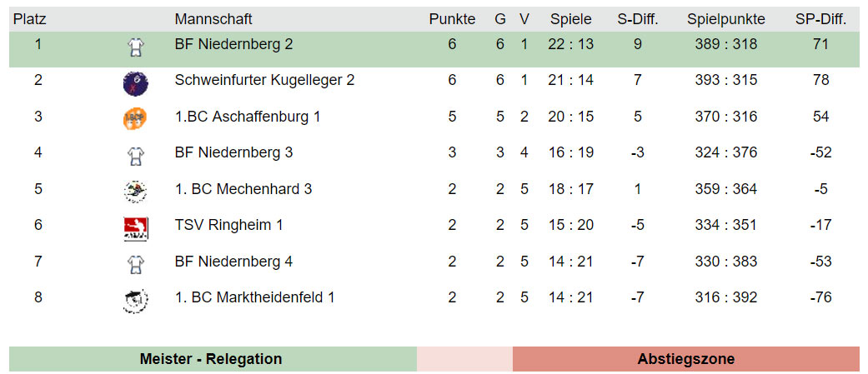Click the Schweinfurter Kugelleger 2 club logo
This screenshot has width=868, height=374.
tap(135, 82)
